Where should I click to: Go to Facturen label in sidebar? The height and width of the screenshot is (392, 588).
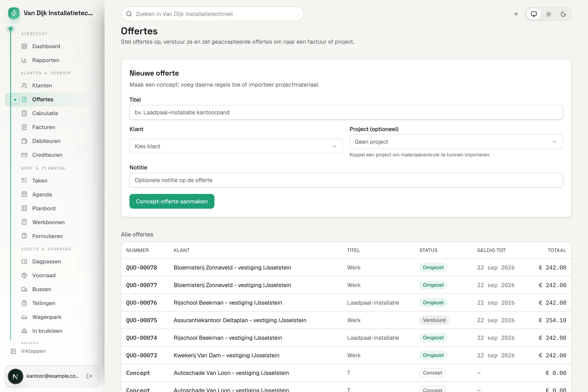[44, 127]
